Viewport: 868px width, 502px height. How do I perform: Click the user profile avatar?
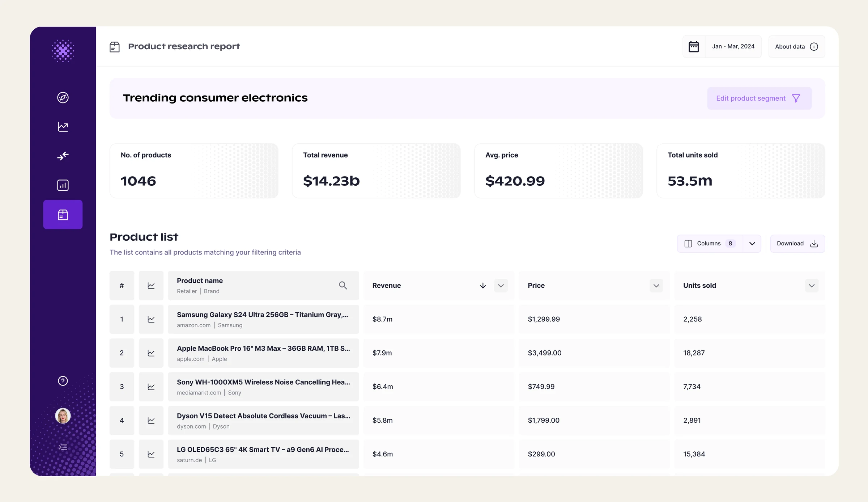tap(63, 415)
